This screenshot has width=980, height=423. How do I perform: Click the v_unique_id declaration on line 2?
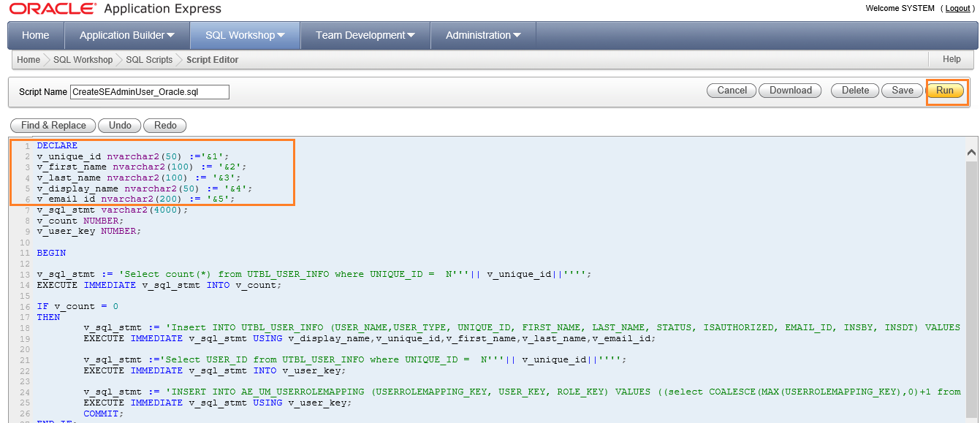[x=133, y=156]
